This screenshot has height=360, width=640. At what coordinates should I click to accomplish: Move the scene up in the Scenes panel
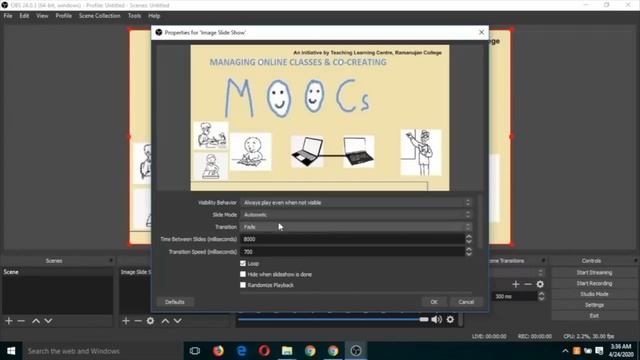[x=36, y=321]
